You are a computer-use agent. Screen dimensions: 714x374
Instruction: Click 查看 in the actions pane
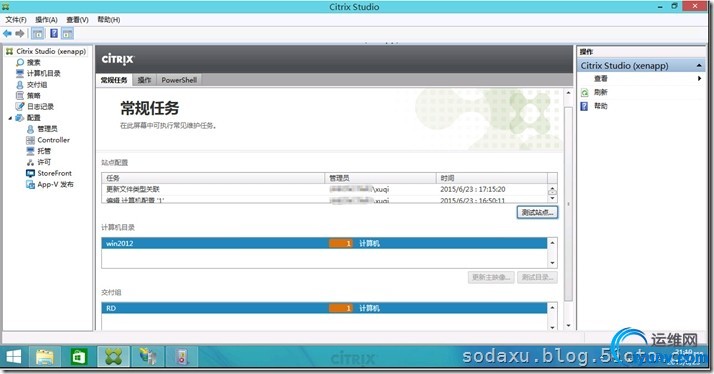(x=601, y=79)
